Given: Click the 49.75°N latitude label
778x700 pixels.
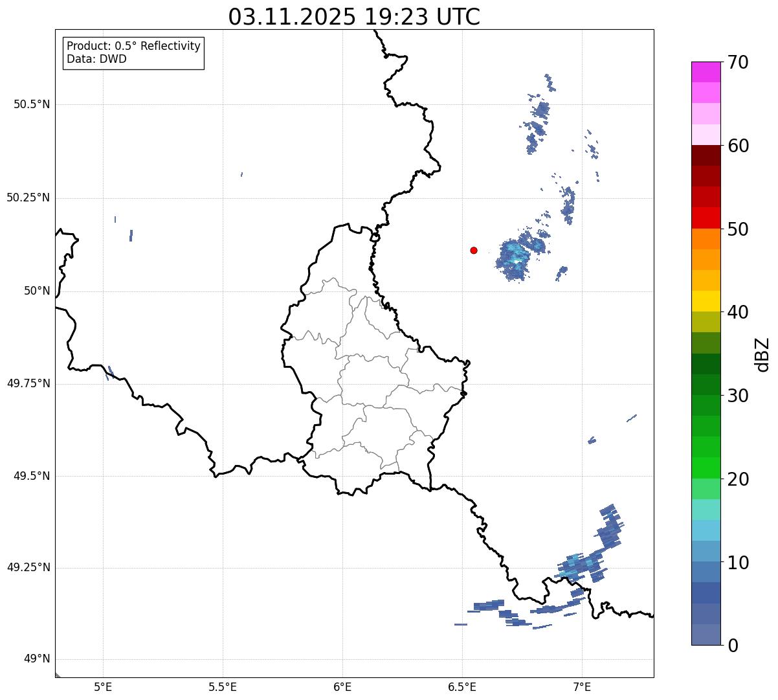Looking at the screenshot, I should pyautogui.click(x=28, y=383).
